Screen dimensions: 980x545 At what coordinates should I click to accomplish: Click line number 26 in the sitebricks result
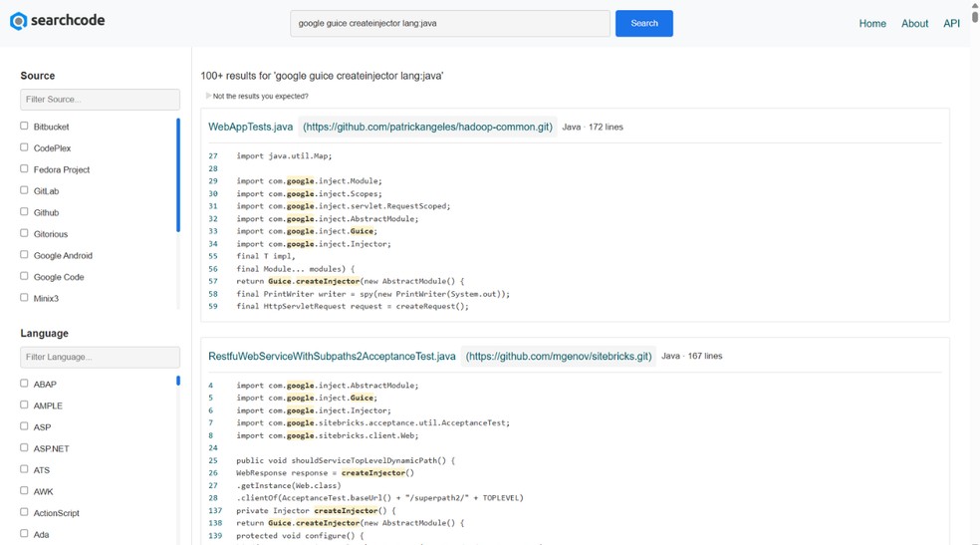213,473
